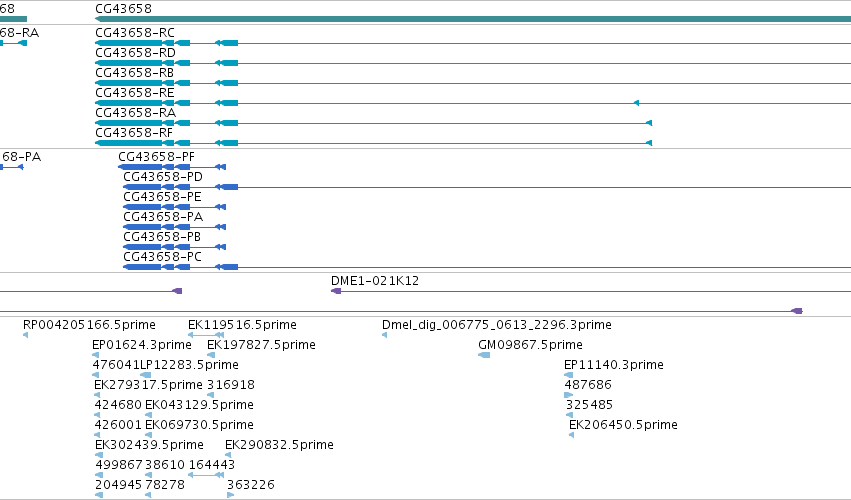This screenshot has height=500, width=851.
Task: Select the DME1-021K12 clone label
Action: tap(375, 281)
